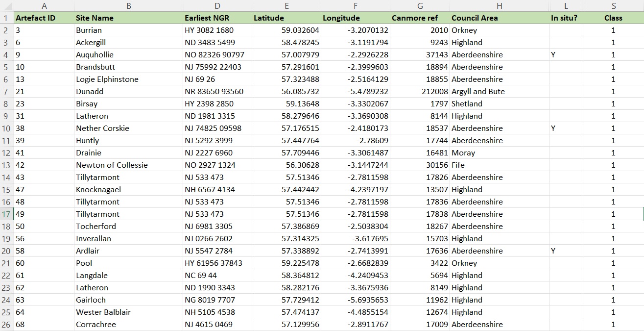Select the 'Newton of Collessie' cell
Viewport: 644px width, 331px height.
pyautogui.click(x=128, y=165)
